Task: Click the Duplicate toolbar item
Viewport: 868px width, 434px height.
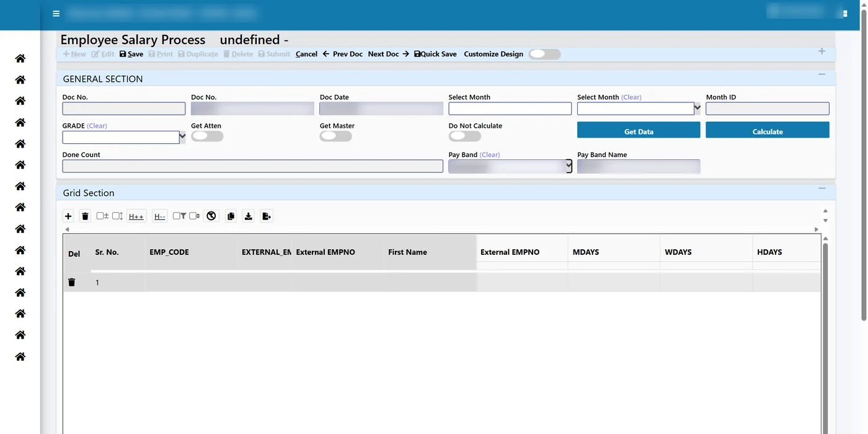Action: tap(198, 54)
